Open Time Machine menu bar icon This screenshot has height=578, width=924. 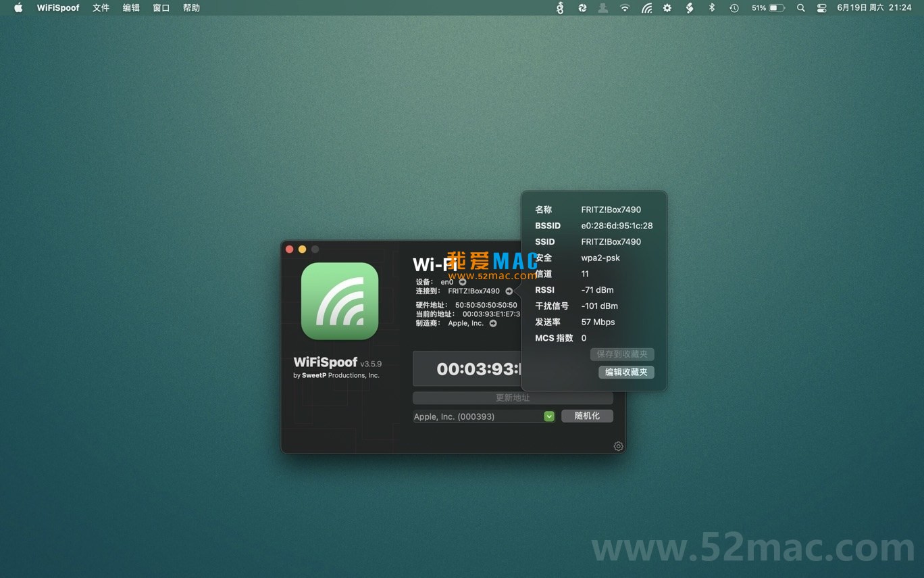[734, 8]
